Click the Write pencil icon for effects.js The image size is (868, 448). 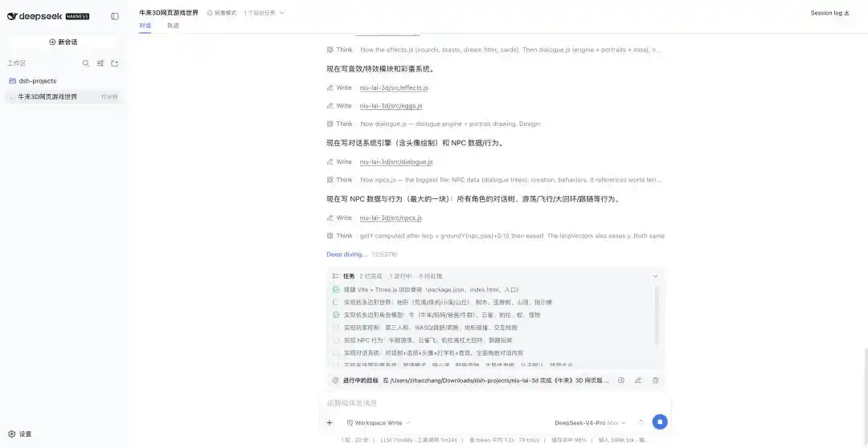pos(330,88)
